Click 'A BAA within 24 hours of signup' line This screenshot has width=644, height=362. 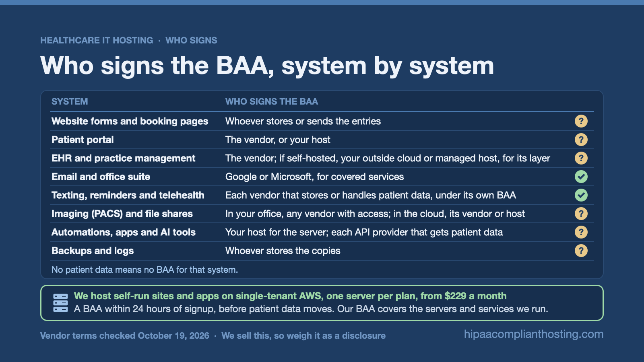coord(311,309)
